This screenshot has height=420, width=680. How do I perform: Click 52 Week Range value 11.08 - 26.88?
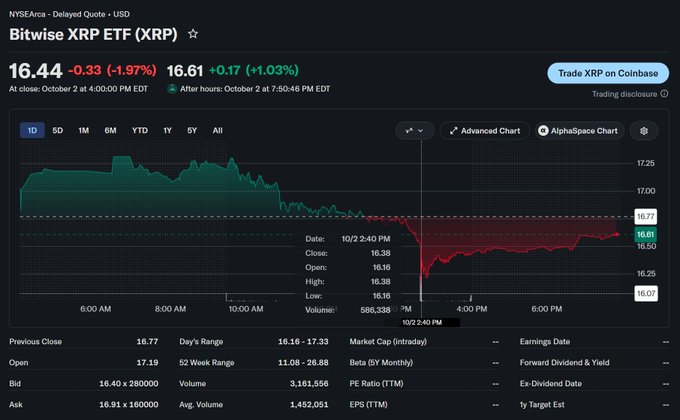(x=303, y=362)
